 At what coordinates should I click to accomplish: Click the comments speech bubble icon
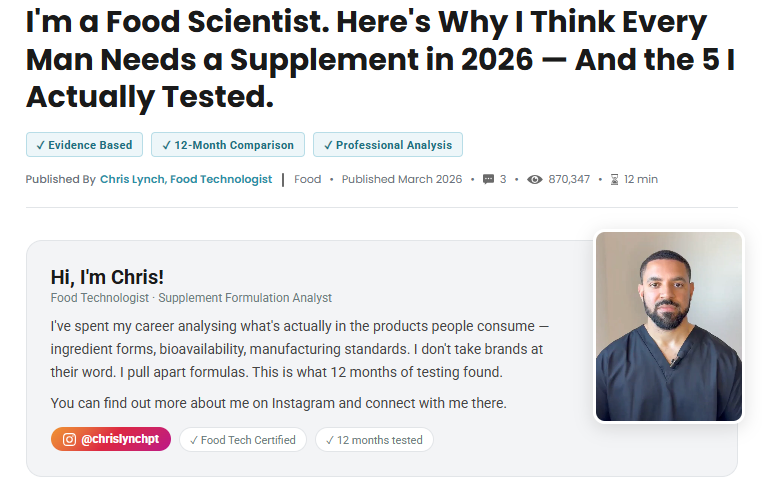pos(488,179)
